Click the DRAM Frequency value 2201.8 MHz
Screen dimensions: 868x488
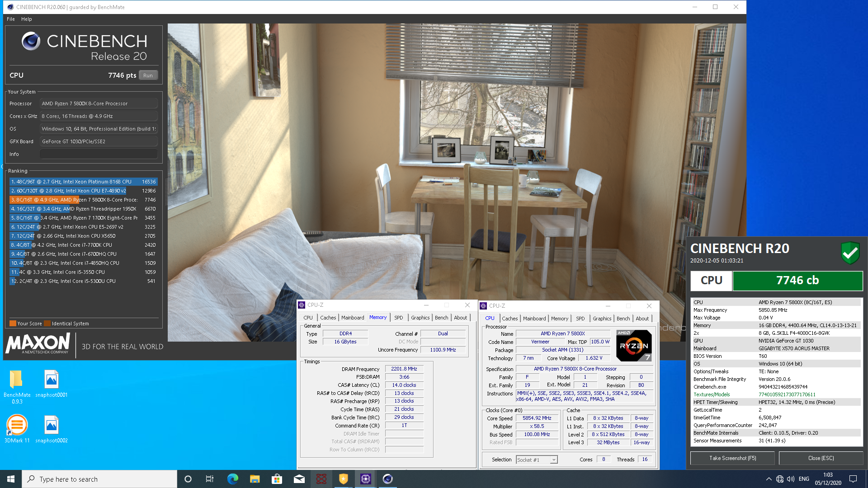[x=404, y=369]
